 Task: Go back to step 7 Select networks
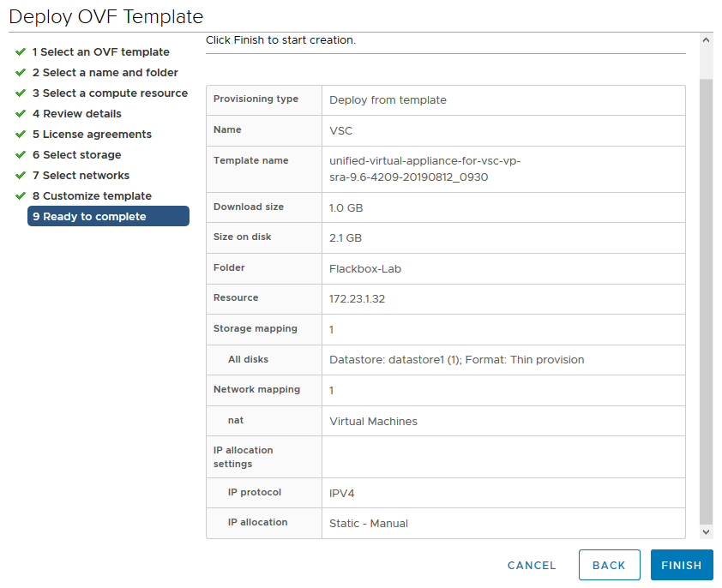point(81,176)
